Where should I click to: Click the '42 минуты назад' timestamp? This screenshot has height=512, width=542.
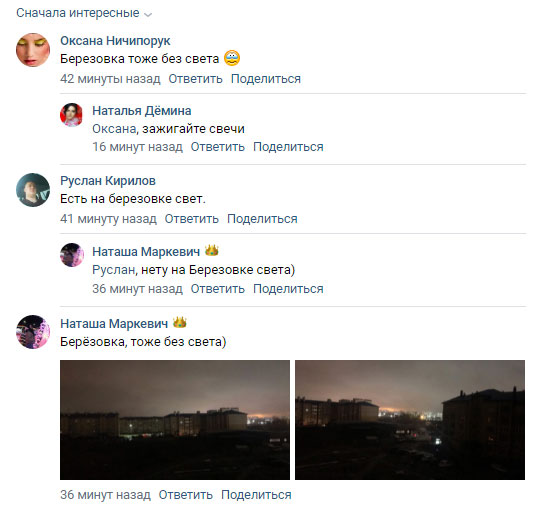[110, 79]
